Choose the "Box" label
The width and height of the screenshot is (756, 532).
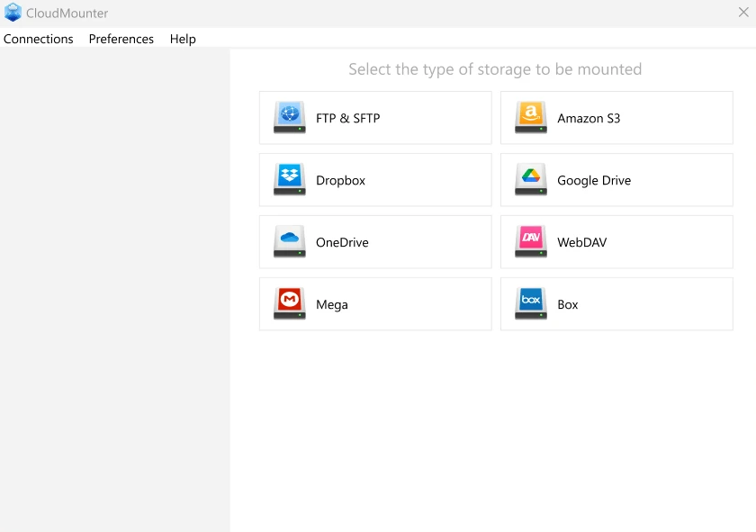(568, 304)
